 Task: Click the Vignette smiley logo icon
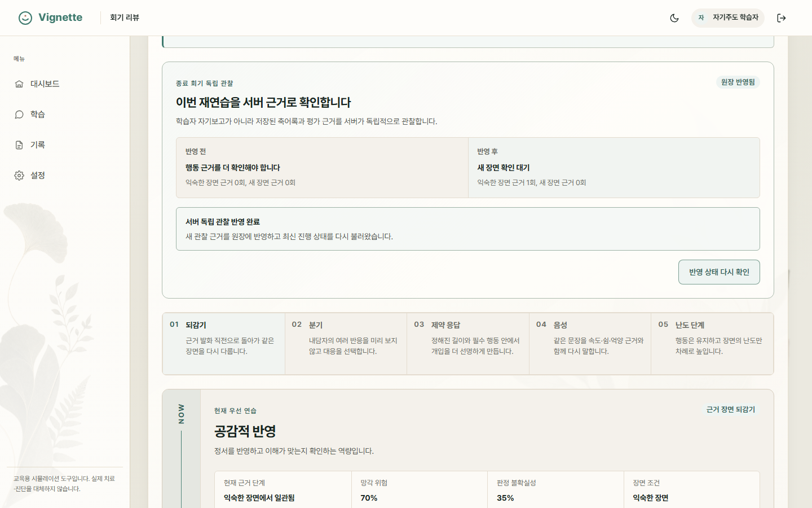pos(25,18)
